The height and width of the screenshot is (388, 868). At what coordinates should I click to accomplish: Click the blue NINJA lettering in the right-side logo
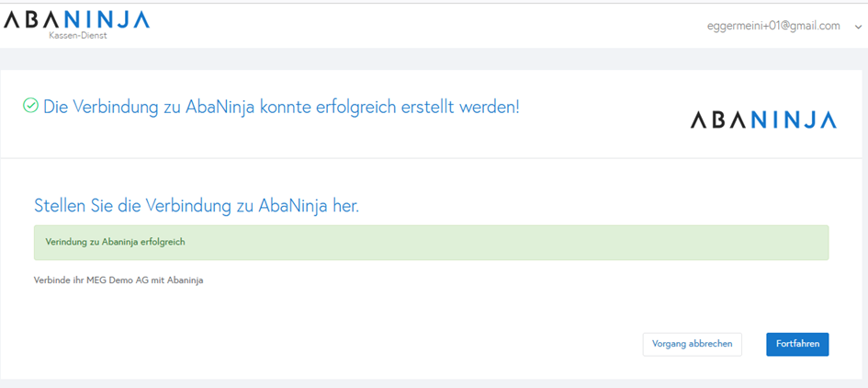click(795, 120)
